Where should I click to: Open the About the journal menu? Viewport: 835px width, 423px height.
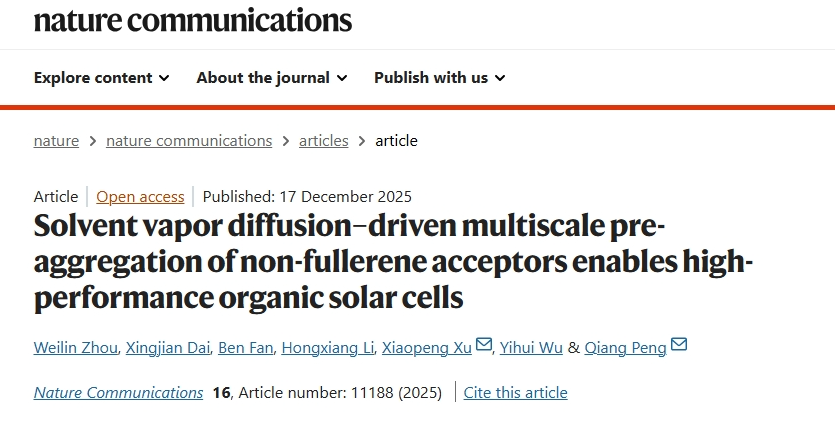coord(271,77)
